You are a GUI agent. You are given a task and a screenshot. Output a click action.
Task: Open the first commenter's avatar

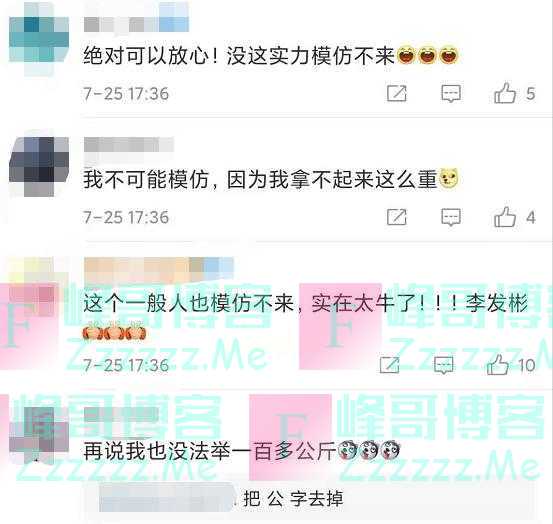39,39
